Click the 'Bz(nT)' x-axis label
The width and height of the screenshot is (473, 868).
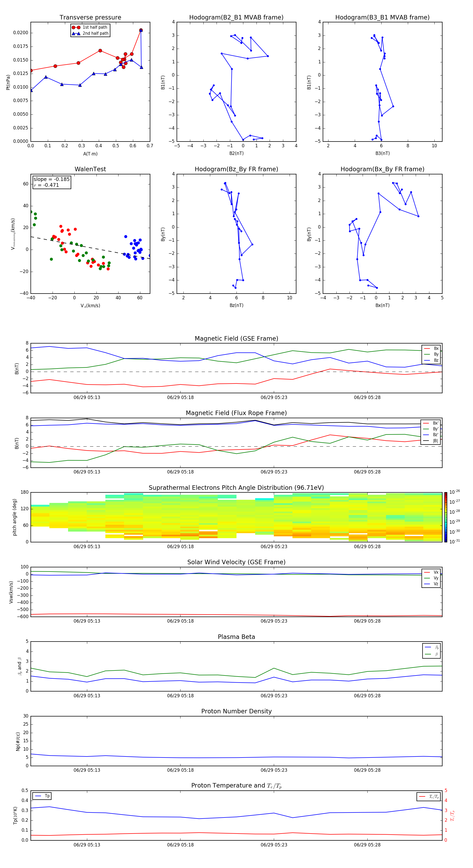click(x=236, y=305)
